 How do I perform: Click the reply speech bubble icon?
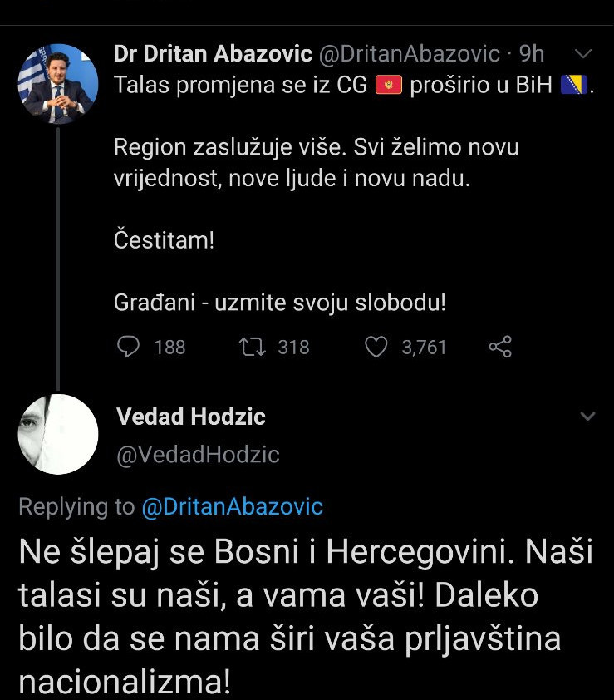click(x=128, y=346)
